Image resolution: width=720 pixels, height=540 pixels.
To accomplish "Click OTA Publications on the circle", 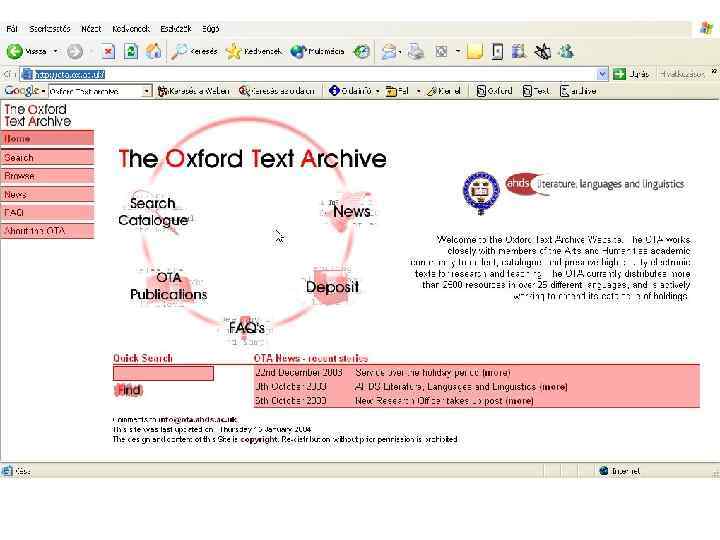I will 169,286.
